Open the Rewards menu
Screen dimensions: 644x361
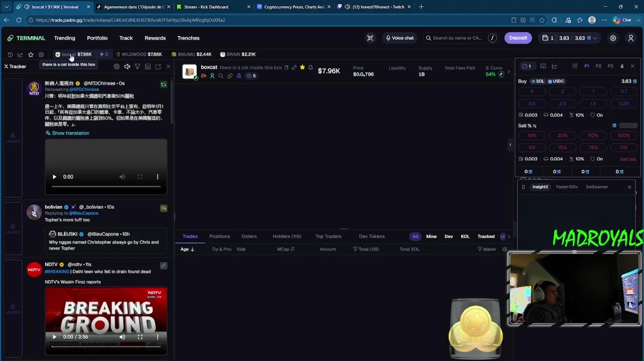[x=155, y=38]
